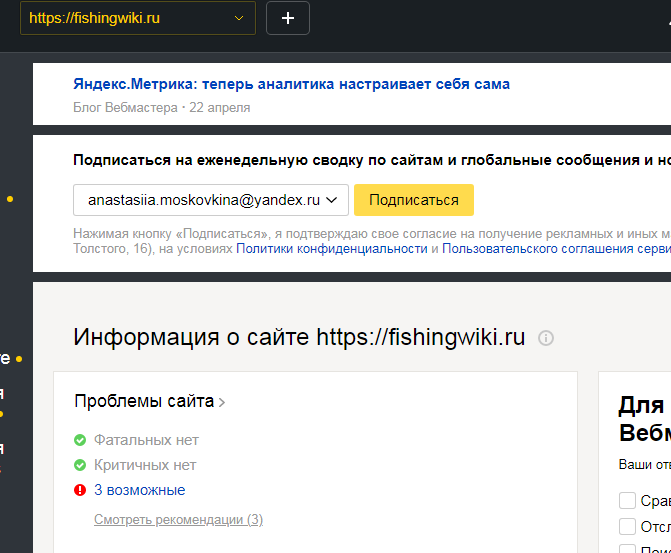Open the site selector dropdown https://fishingwiki.ru
This screenshot has width=671, height=553.
(x=138, y=18)
